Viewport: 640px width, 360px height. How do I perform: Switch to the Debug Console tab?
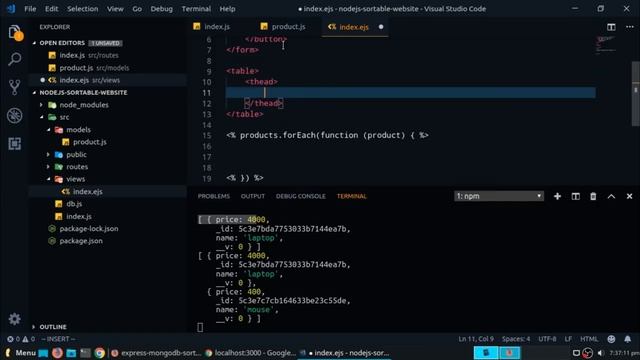click(x=301, y=196)
